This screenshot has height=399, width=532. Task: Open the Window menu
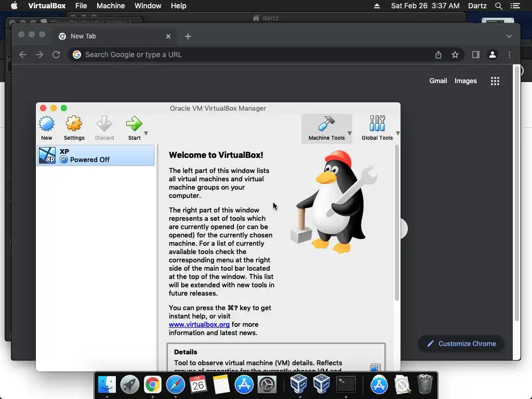(148, 6)
